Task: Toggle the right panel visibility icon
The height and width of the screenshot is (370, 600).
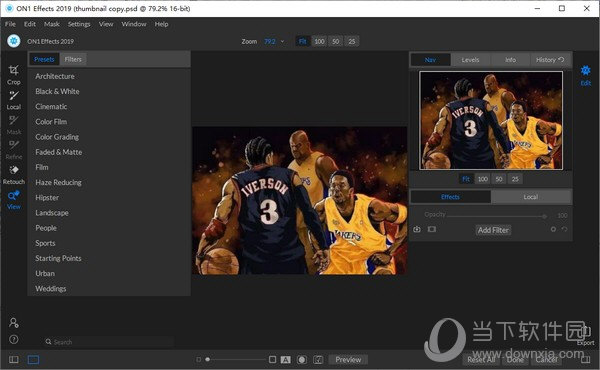Action: [585, 360]
